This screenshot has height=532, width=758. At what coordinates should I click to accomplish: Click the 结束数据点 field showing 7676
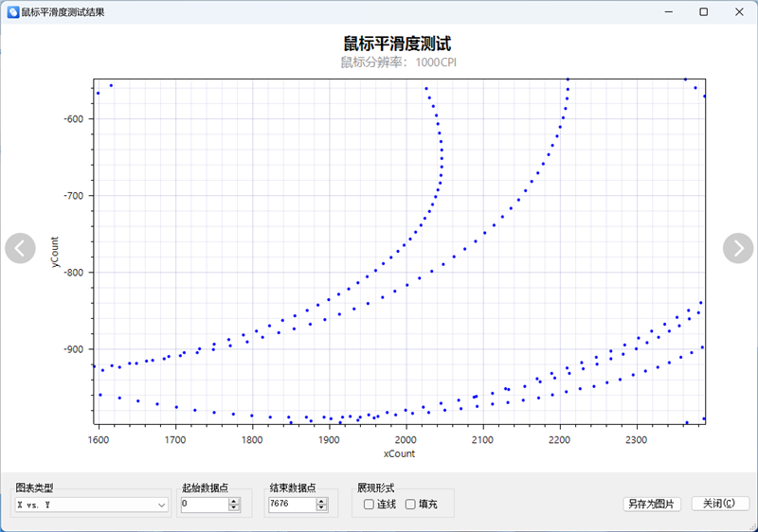pyautogui.click(x=290, y=505)
